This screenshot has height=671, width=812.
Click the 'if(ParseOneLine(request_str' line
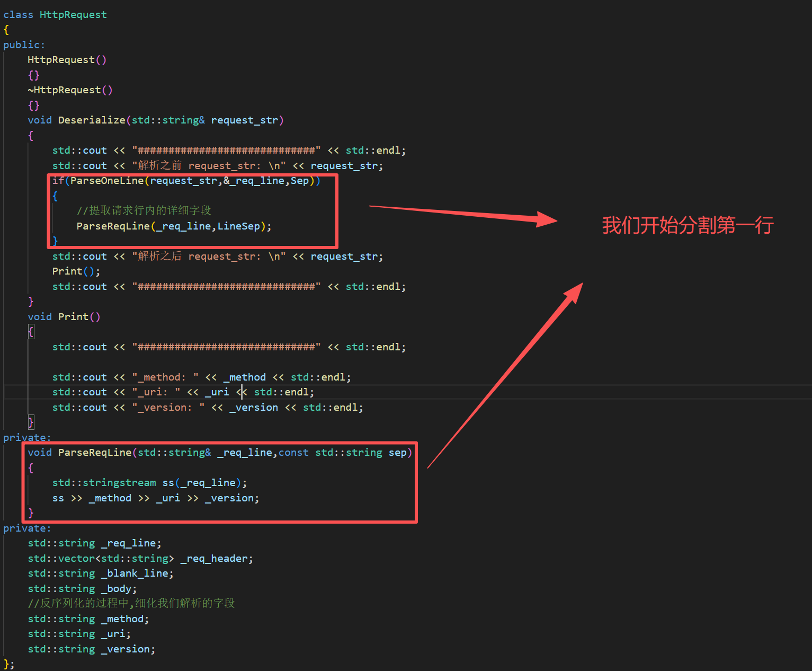[x=186, y=181]
